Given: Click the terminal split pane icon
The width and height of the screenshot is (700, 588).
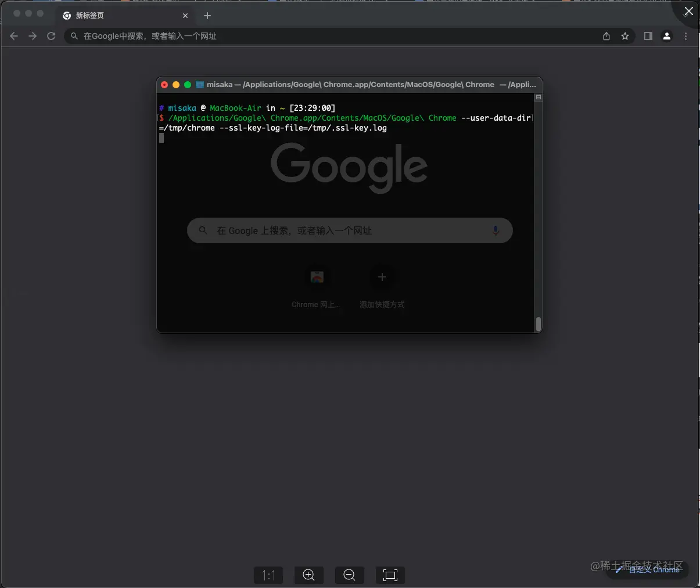Looking at the screenshot, I should coord(539,97).
